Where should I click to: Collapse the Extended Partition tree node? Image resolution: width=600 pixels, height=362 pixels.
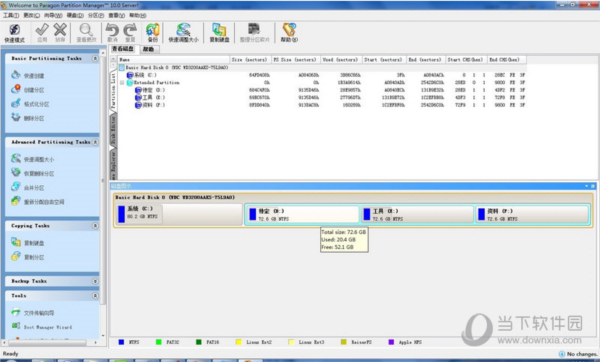tap(122, 83)
